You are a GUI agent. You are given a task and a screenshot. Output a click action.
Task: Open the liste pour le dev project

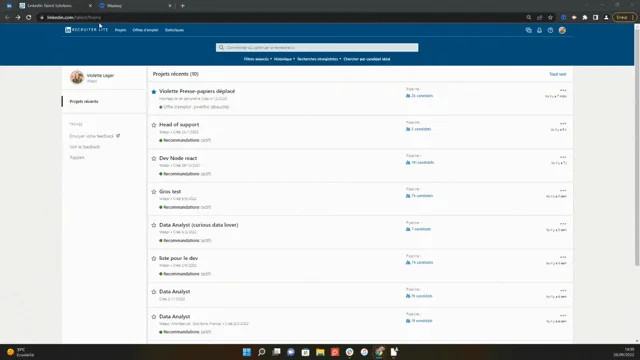point(179,258)
